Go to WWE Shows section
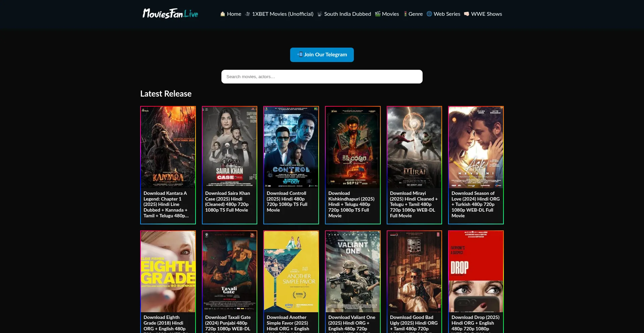Screen dimensions: 644x333 coord(486,14)
